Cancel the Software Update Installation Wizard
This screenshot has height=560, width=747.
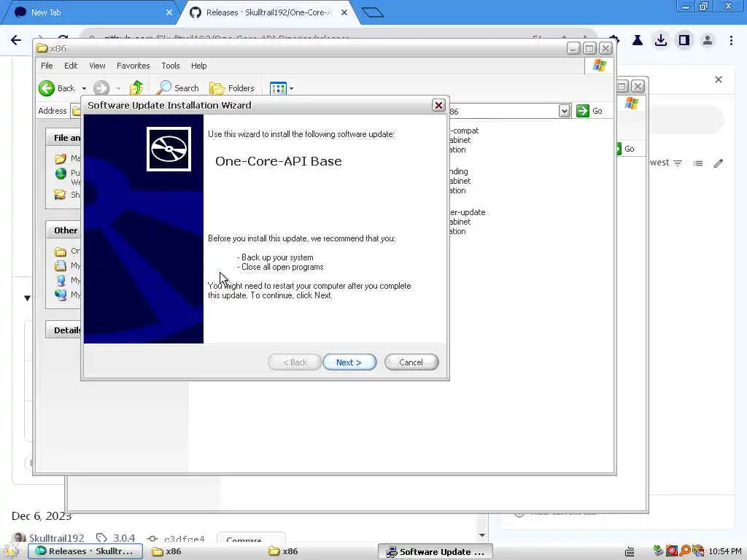pos(411,362)
